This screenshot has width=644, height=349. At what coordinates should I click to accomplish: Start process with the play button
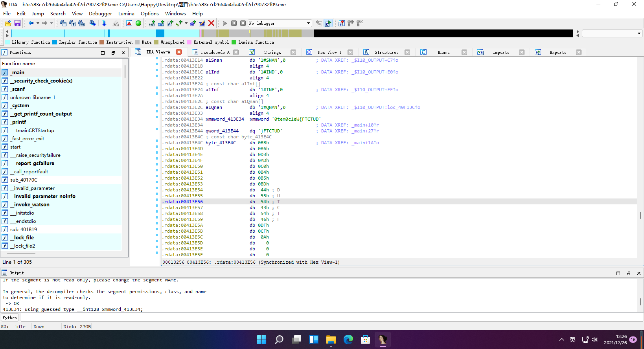(x=225, y=23)
